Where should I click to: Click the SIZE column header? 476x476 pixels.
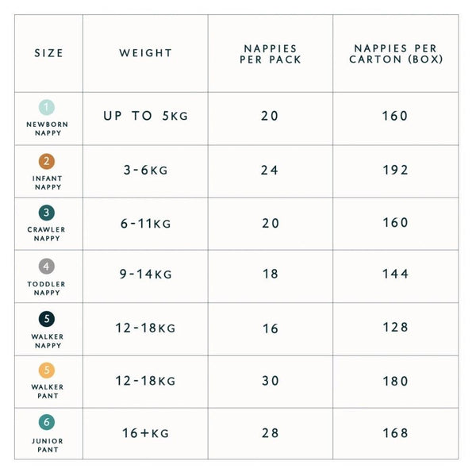point(48,54)
